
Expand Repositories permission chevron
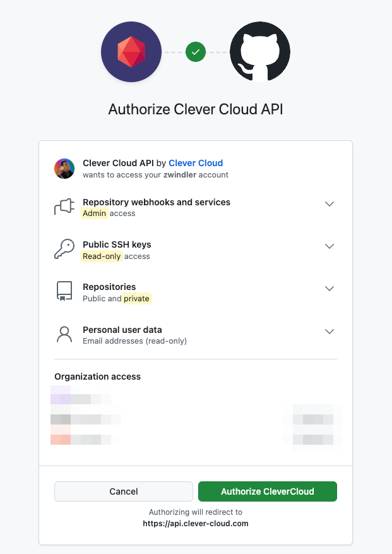coord(330,289)
